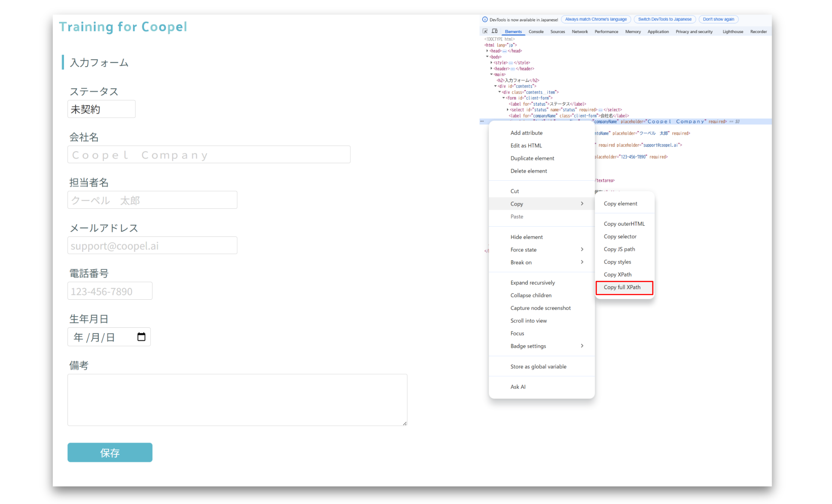Switch to the Console tab
832x504 pixels.
tap(536, 32)
